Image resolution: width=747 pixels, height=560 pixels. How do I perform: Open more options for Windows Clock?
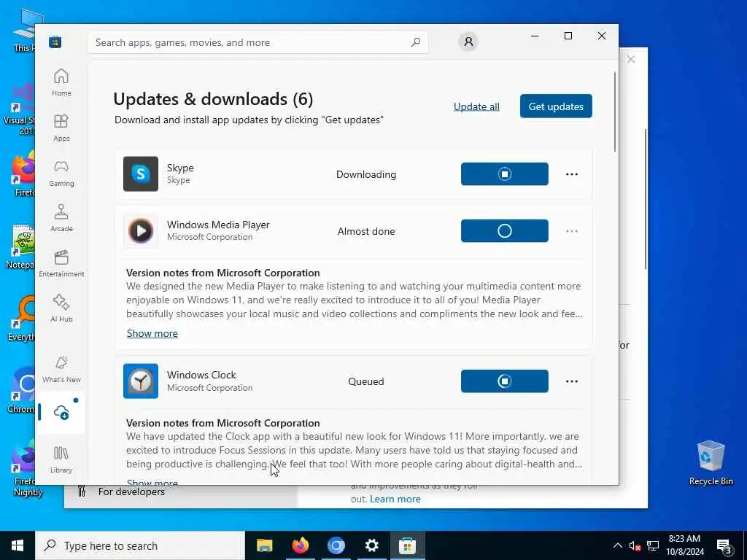[x=572, y=381]
